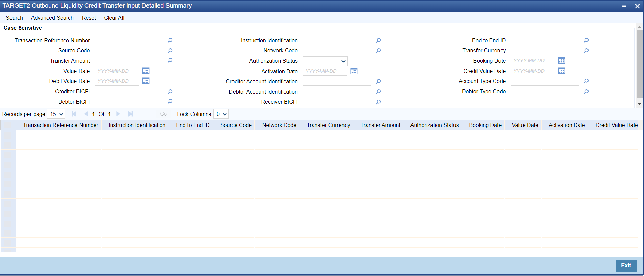Click the Transfer Currency input field

pos(545,51)
